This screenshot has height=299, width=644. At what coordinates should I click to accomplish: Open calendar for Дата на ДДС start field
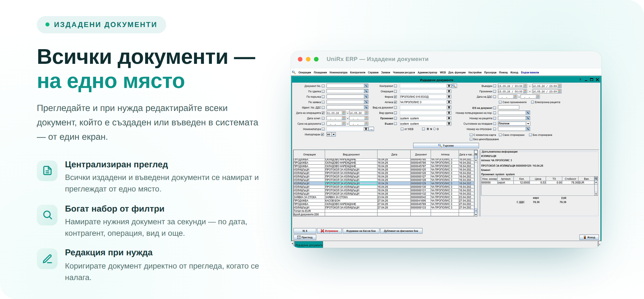point(515,97)
